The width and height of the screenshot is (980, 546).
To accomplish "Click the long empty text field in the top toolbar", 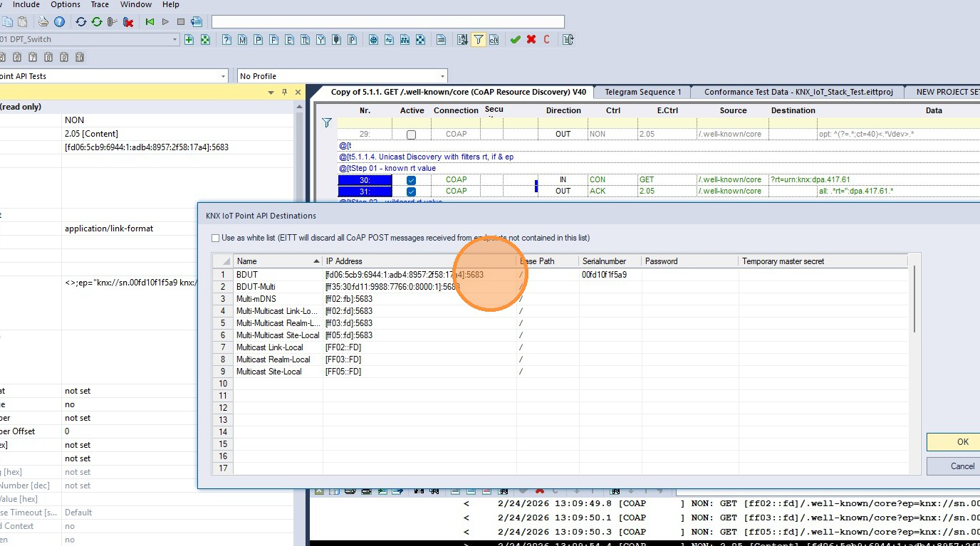I will point(388,22).
